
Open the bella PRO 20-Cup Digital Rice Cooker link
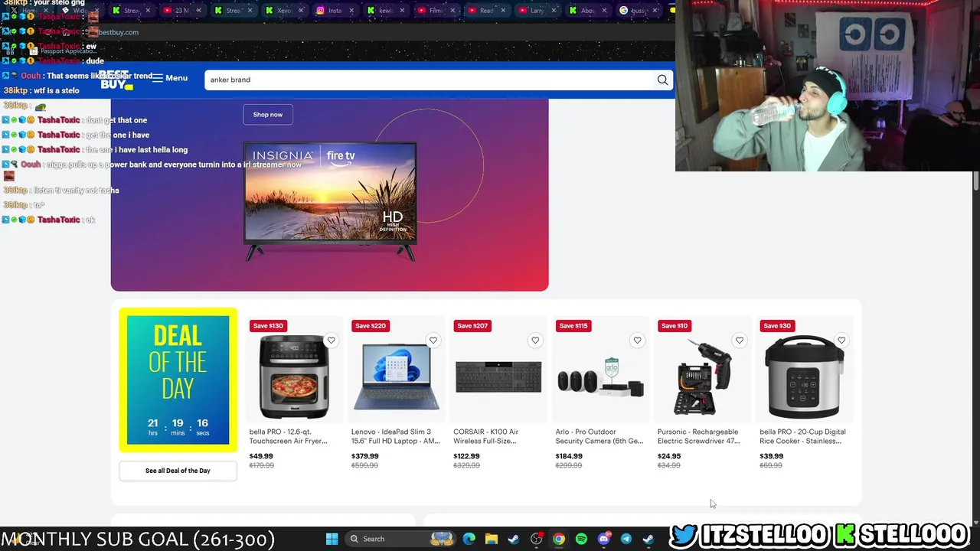[x=802, y=436]
